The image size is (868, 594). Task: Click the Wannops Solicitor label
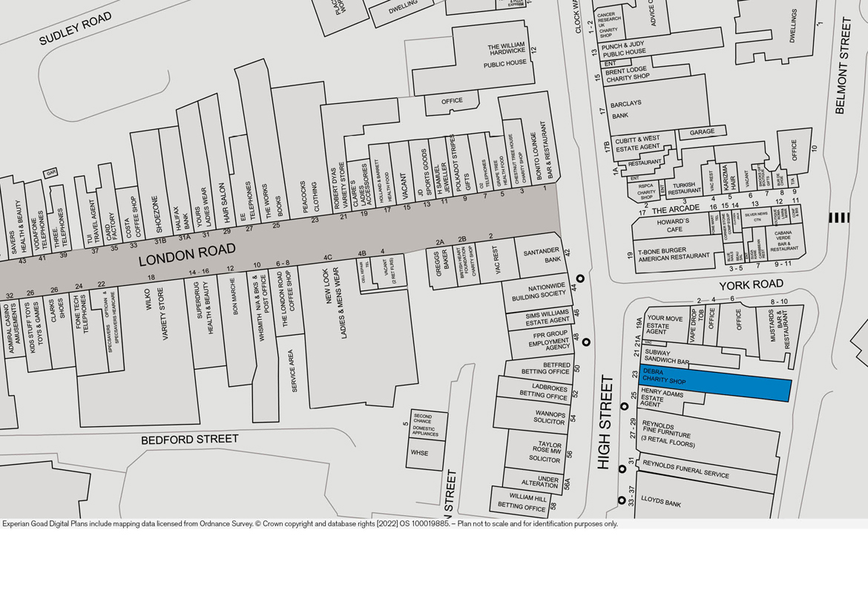[x=550, y=418]
